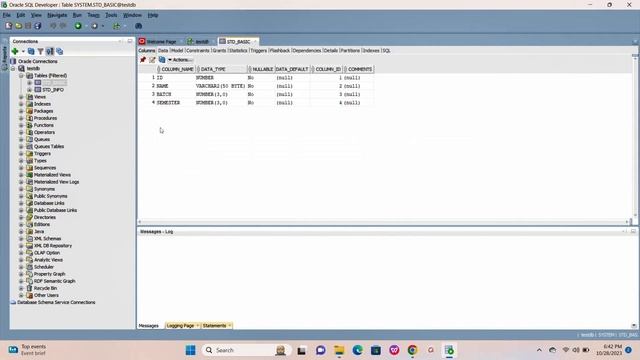Click the taskbar Search box
Image resolution: width=640 pixels, height=360 pixels.
(x=246, y=350)
